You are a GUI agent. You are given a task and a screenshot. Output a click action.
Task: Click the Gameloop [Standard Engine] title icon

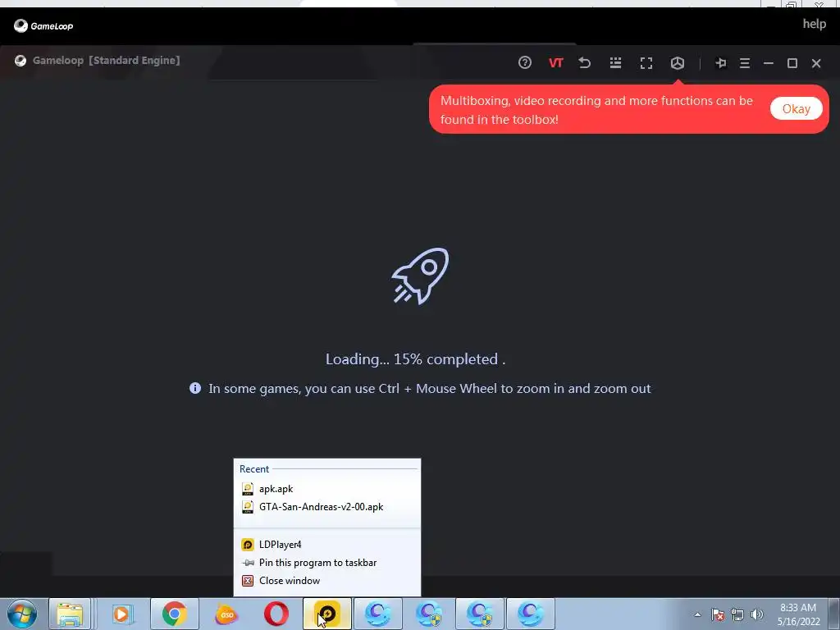(x=21, y=61)
